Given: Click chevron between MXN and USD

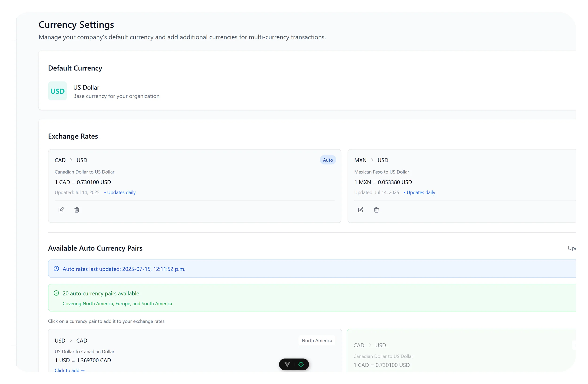Looking at the screenshot, I should coord(372,160).
